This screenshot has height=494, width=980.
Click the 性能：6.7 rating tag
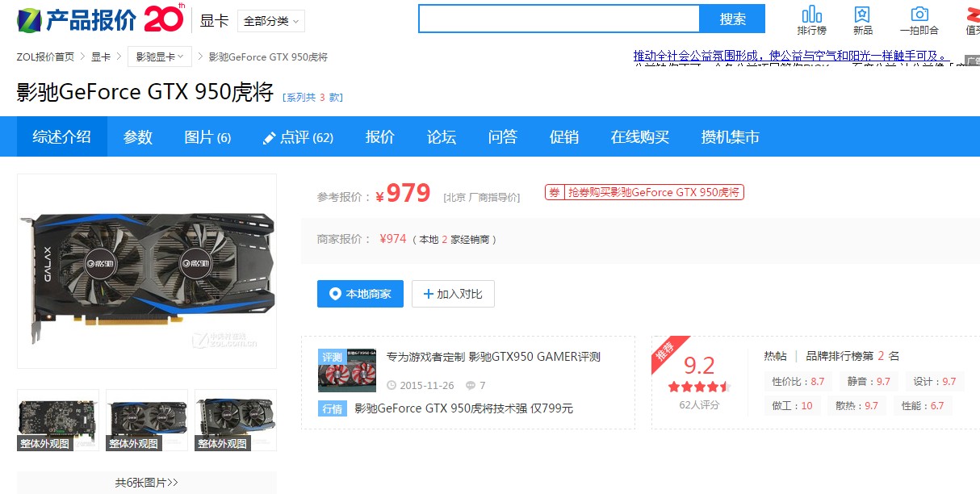point(923,405)
